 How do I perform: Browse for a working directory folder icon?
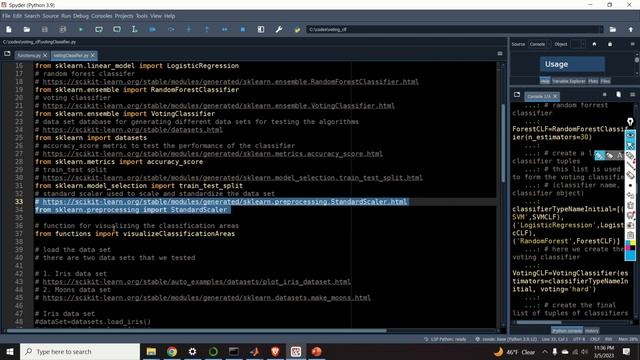click(613, 29)
